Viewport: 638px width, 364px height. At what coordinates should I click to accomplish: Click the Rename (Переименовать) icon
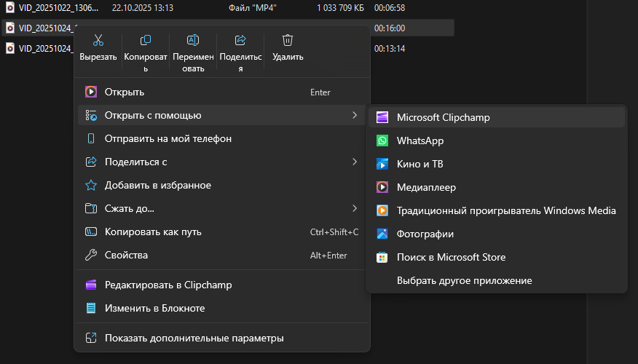coord(193,40)
